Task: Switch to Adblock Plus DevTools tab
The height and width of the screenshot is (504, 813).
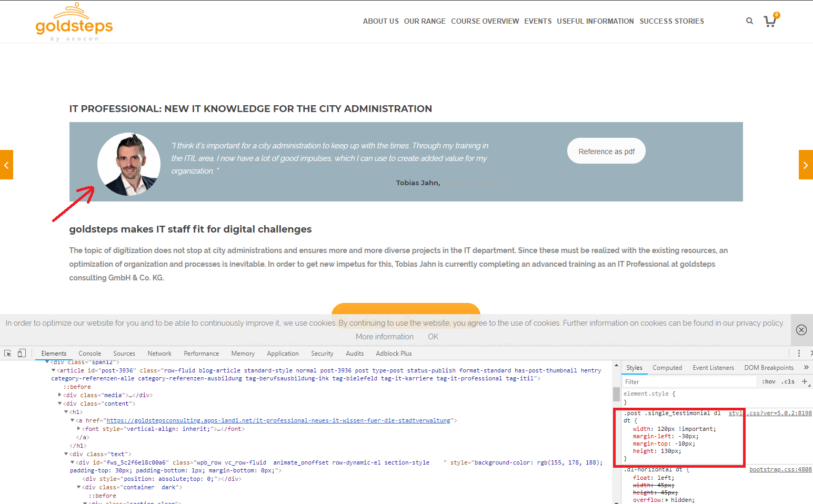Action: 394,354
